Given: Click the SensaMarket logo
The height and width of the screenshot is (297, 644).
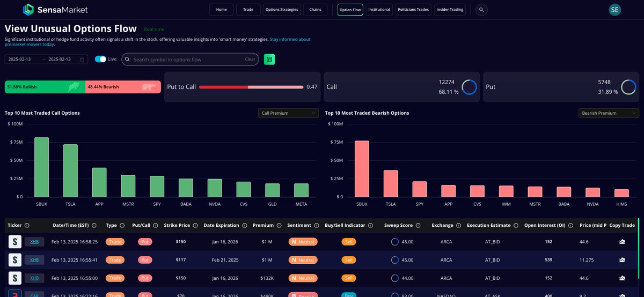Looking at the screenshot, I should point(55,10).
